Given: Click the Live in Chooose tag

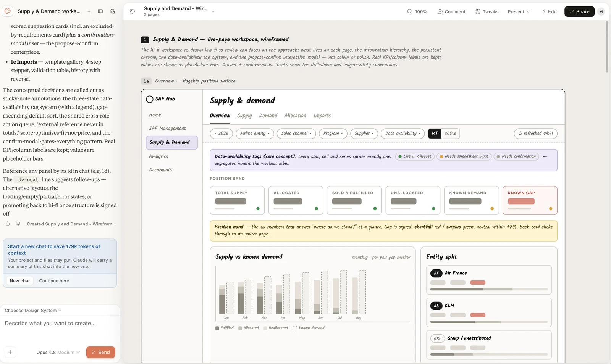Looking at the screenshot, I should click(x=415, y=156).
